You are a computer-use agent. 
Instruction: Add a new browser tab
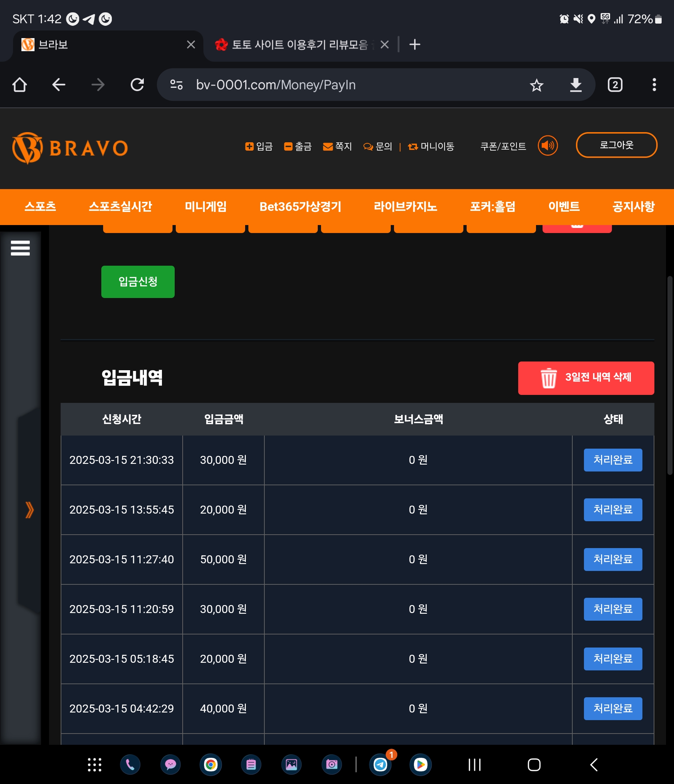click(x=415, y=45)
